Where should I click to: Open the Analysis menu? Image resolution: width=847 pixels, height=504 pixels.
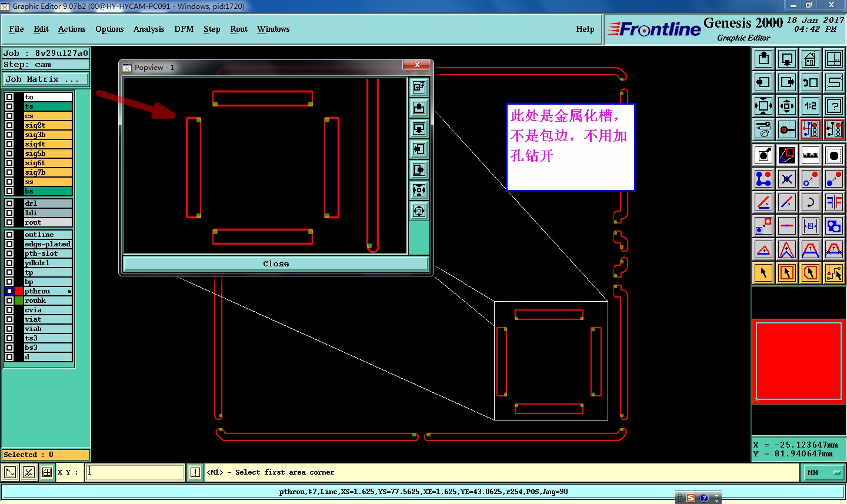149,29
